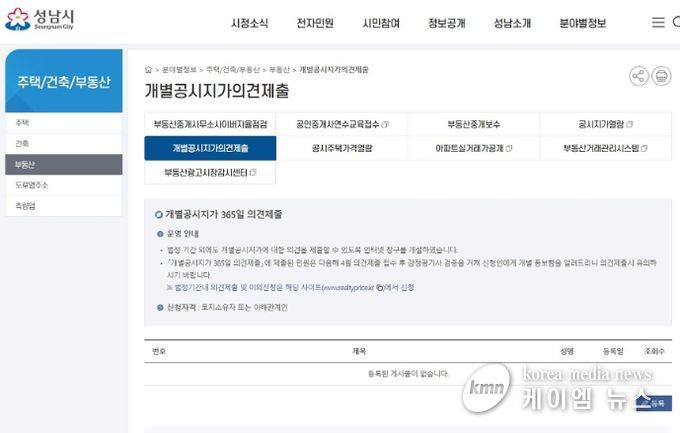Click the 등록된 게시물이 없습니다 message
Screen dimensions: 680x433
[x=408, y=374]
